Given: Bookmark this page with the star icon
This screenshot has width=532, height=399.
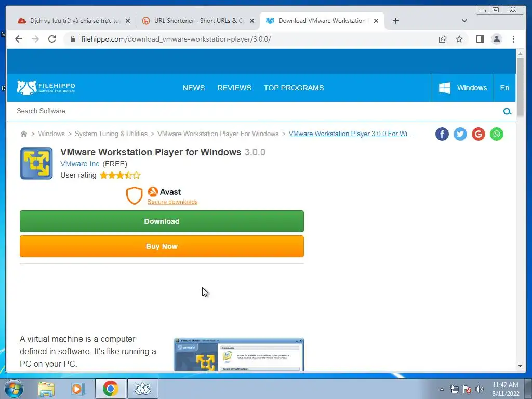Looking at the screenshot, I should (x=459, y=39).
